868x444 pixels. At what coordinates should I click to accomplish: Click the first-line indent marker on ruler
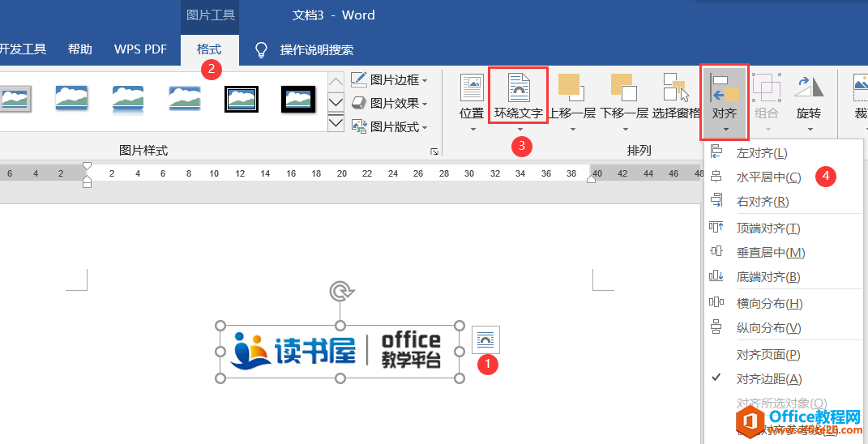(87, 166)
